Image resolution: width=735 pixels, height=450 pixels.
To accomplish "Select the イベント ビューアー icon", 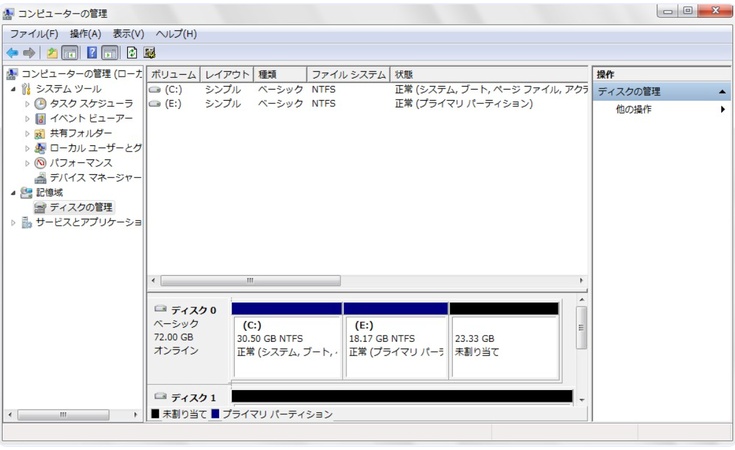I will click(x=41, y=119).
